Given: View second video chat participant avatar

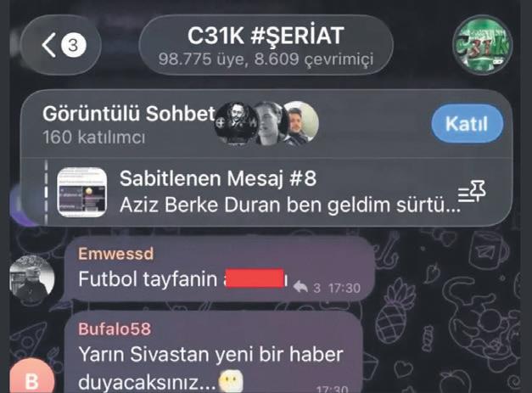Looking at the screenshot, I should coord(269,124).
